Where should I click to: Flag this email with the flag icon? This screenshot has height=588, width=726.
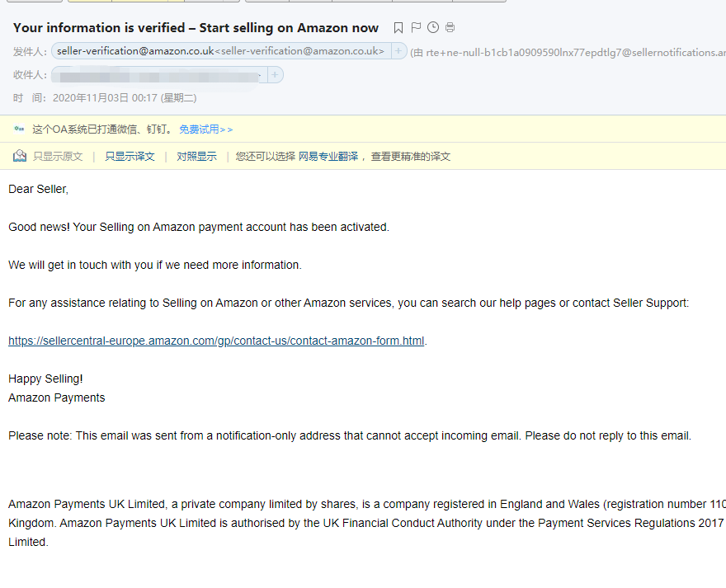(416, 27)
